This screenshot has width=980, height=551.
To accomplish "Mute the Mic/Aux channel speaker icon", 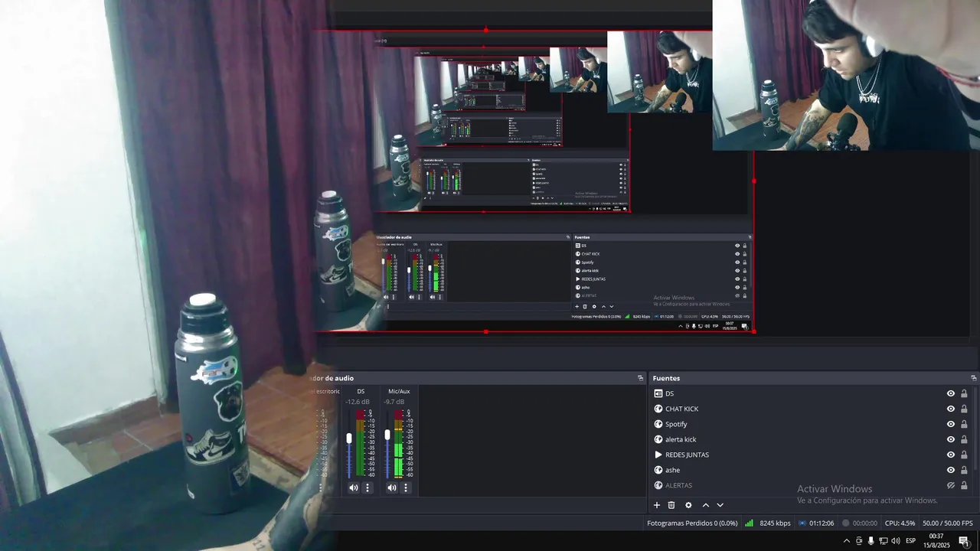I will coord(392,487).
